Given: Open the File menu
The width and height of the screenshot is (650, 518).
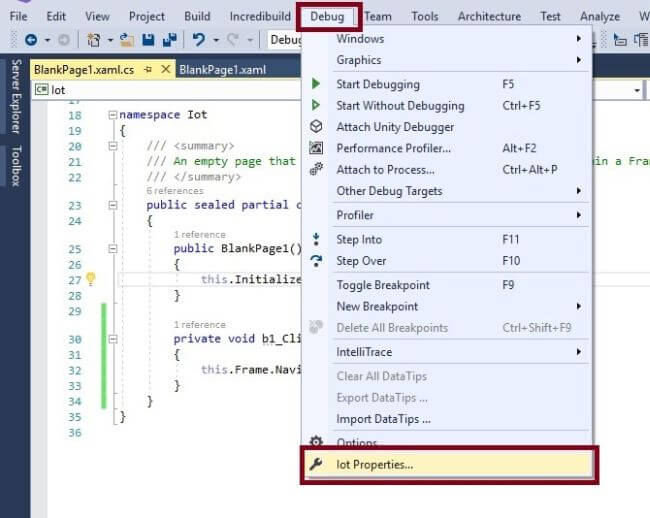Looking at the screenshot, I should pos(19,16).
